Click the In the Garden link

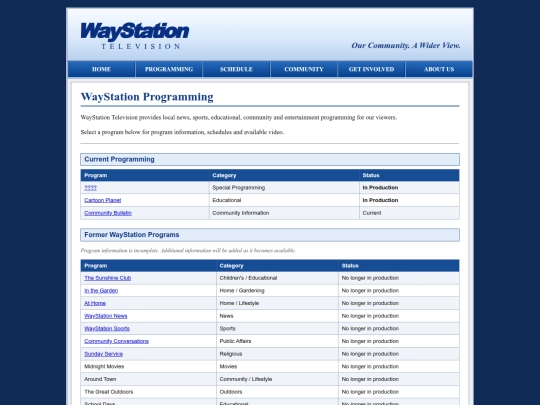[101, 291]
